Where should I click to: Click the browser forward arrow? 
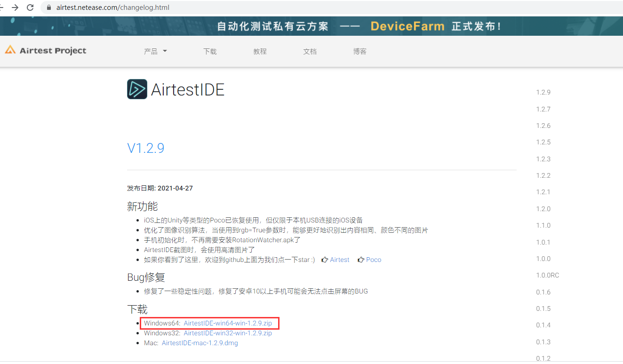click(15, 8)
